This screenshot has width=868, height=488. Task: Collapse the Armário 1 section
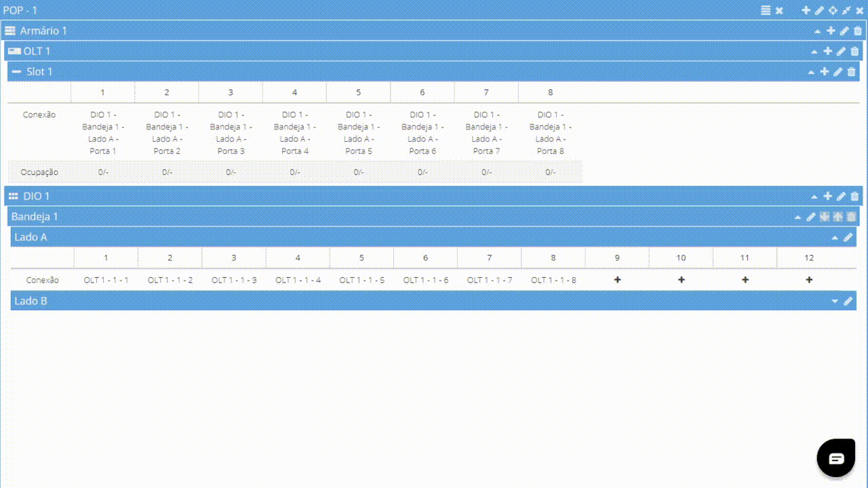click(x=818, y=31)
